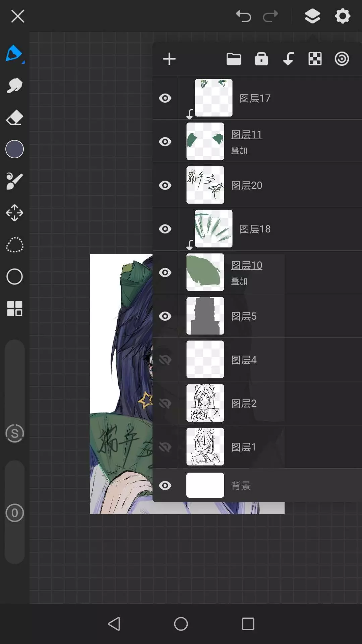Tap Android home navigation button
The width and height of the screenshot is (362, 644).
[x=181, y=624]
